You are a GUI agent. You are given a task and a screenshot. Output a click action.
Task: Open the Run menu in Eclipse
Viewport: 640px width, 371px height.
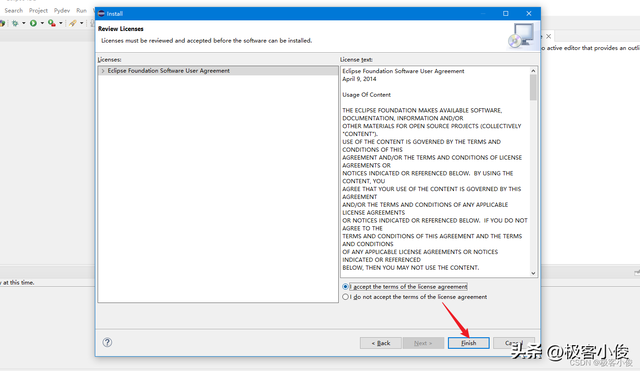pos(82,11)
